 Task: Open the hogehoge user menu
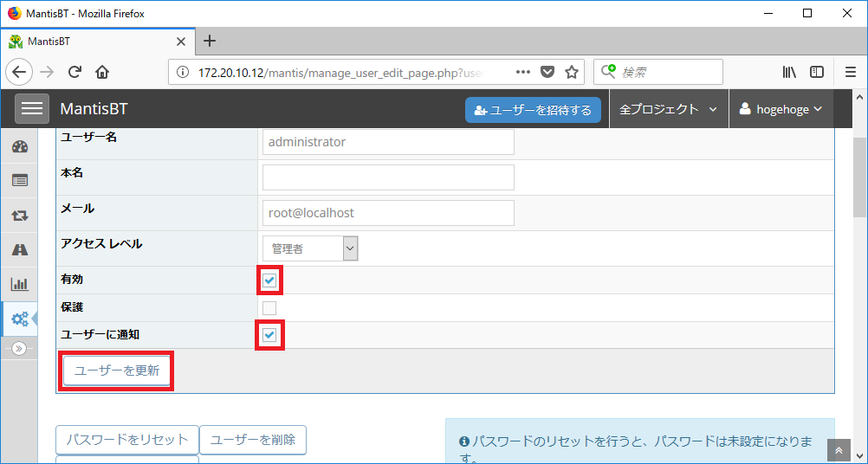(781, 109)
